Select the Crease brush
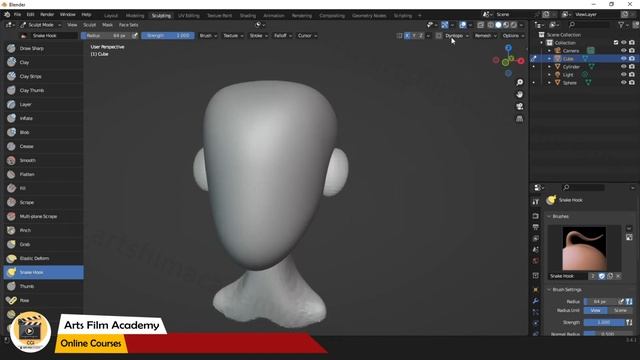The height and width of the screenshot is (360, 640). (43, 146)
